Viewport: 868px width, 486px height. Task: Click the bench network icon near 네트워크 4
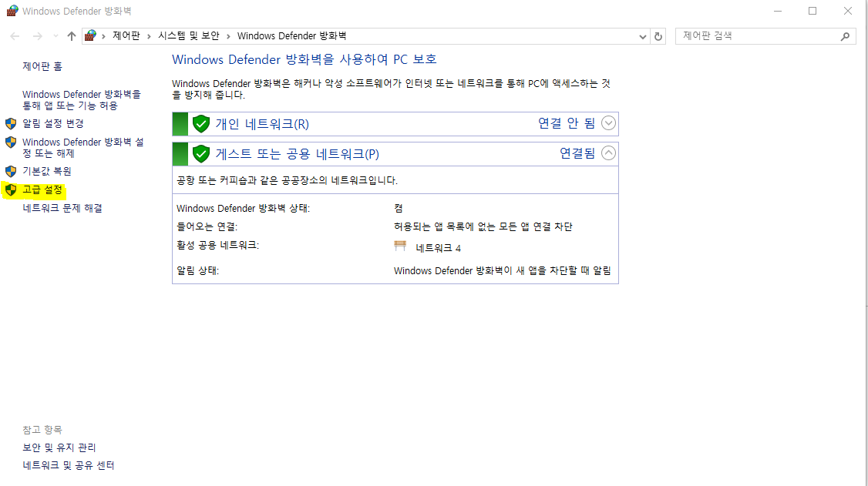click(x=400, y=246)
